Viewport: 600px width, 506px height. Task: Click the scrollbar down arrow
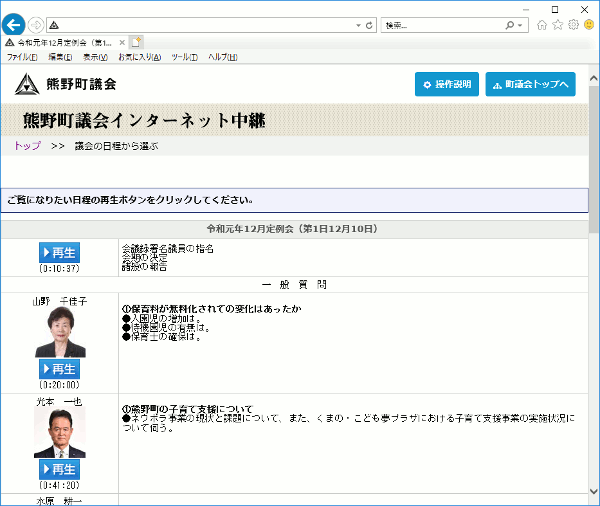point(593,491)
